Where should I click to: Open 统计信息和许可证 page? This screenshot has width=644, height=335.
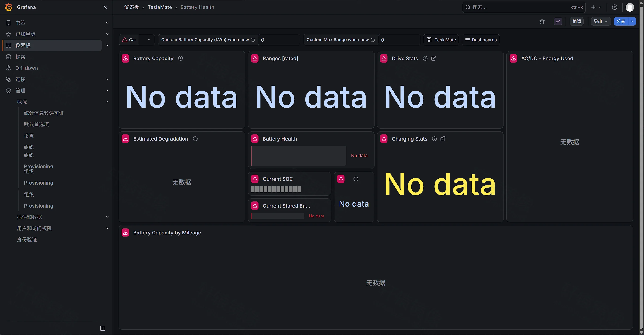coord(44,113)
